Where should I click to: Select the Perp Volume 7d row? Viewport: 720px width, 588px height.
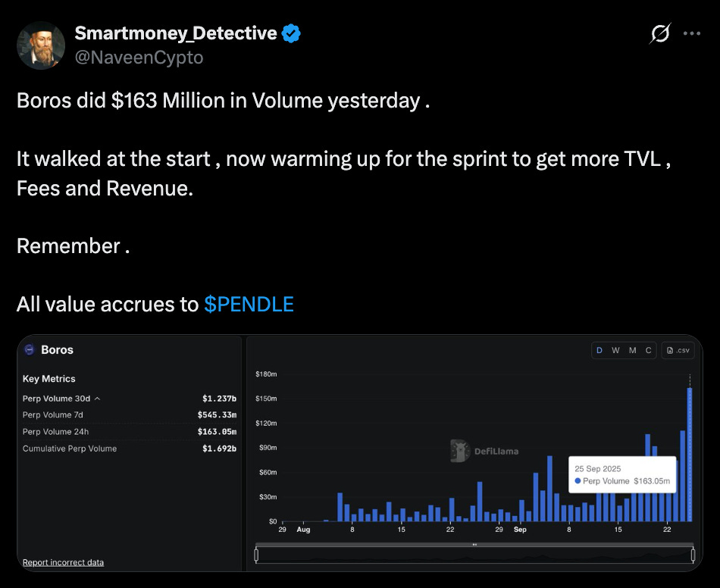(x=130, y=415)
